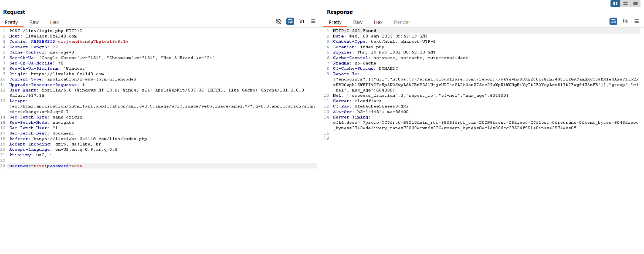Click the Sec-Fetch-Dest: document header
644x254 pixels.
click(x=41, y=133)
